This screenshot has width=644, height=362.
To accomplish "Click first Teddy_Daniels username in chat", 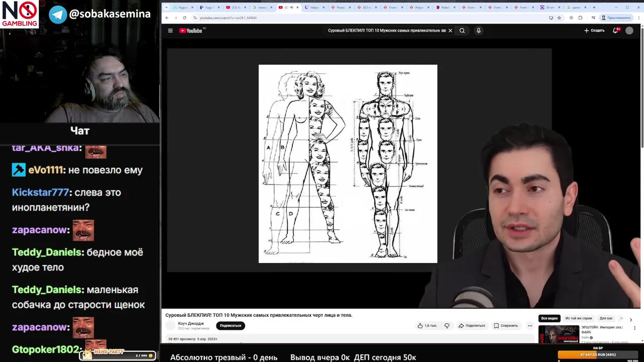I will coord(46,252).
